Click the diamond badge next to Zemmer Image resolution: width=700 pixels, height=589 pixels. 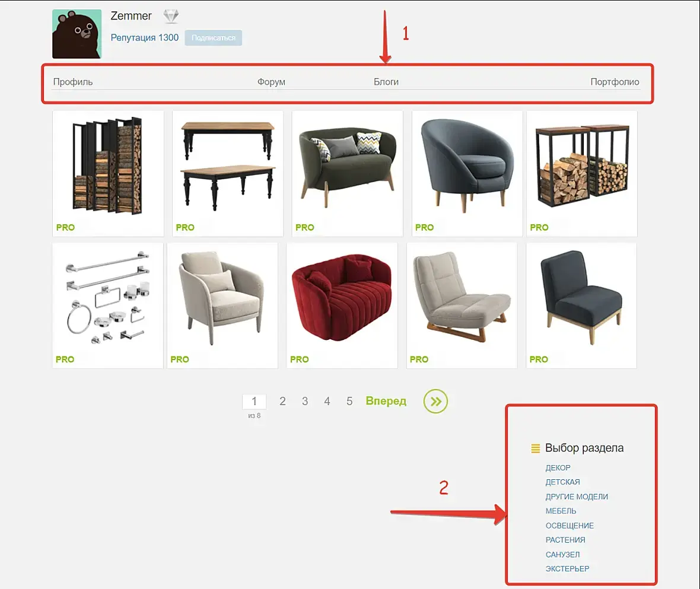coord(170,16)
